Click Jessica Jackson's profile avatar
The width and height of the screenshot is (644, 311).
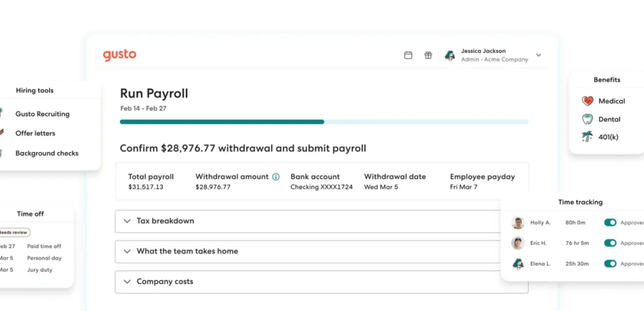[x=450, y=55]
